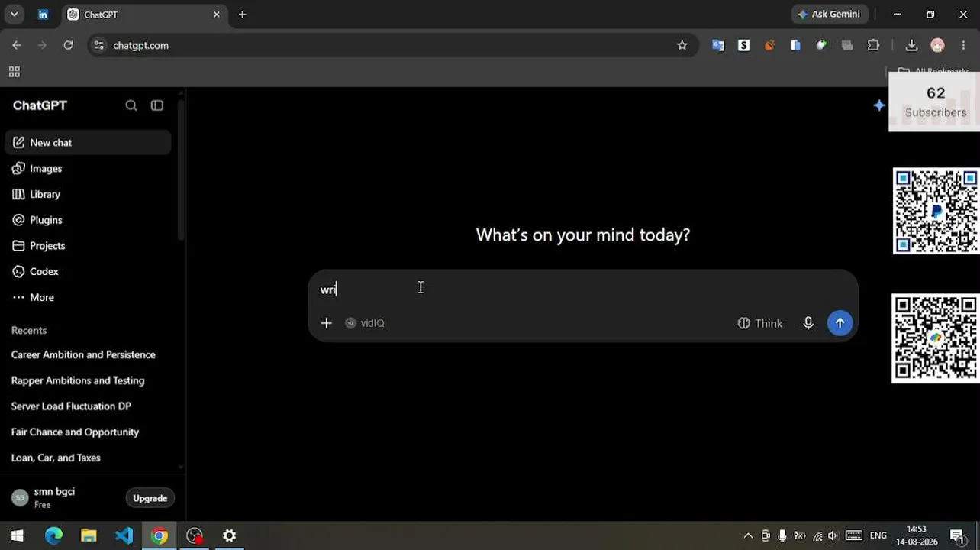Open the browser tab search dropdown
Image resolution: width=980 pixels, height=550 pixels.
point(14,15)
